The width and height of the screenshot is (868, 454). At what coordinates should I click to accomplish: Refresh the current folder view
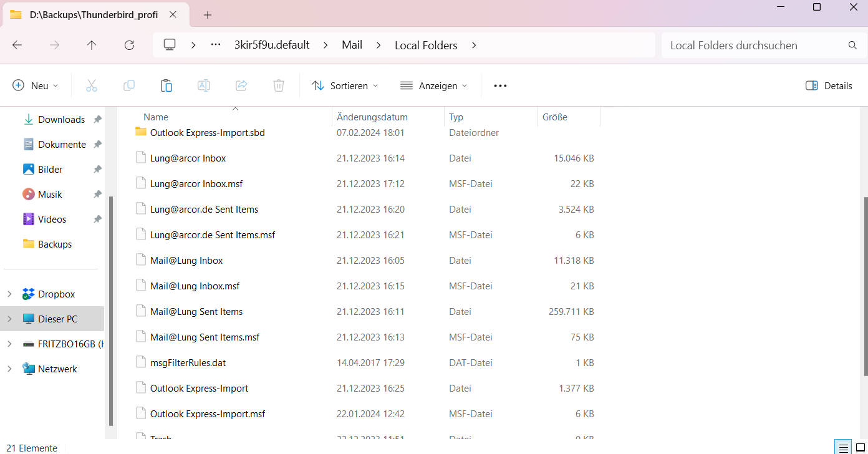129,46
